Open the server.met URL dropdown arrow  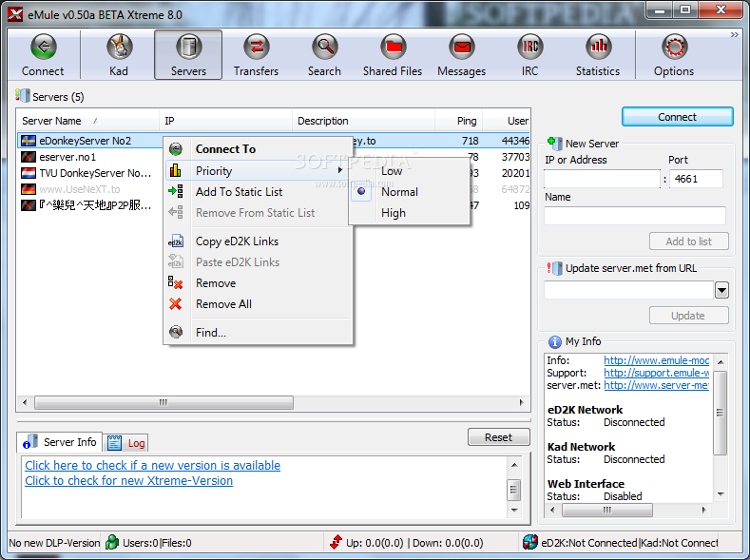coord(721,290)
